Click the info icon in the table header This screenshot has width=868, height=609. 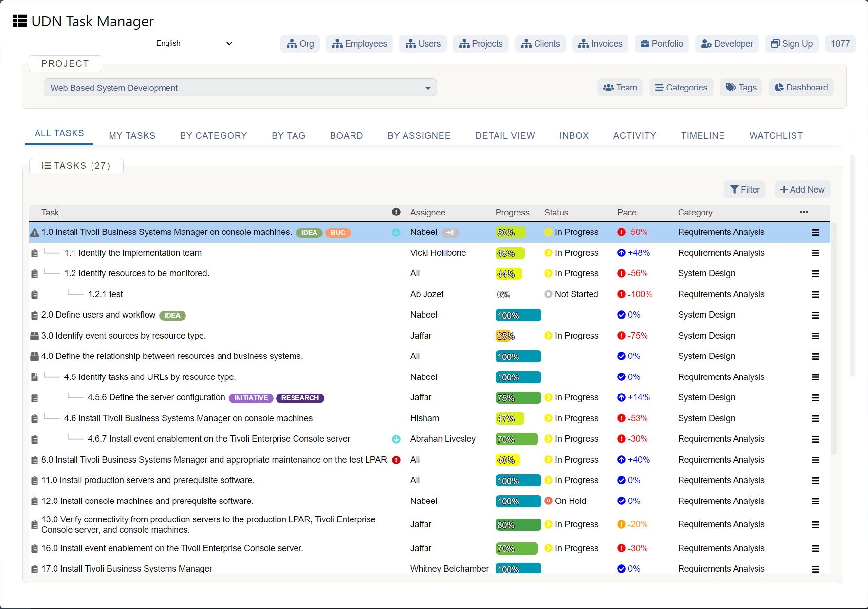point(396,212)
